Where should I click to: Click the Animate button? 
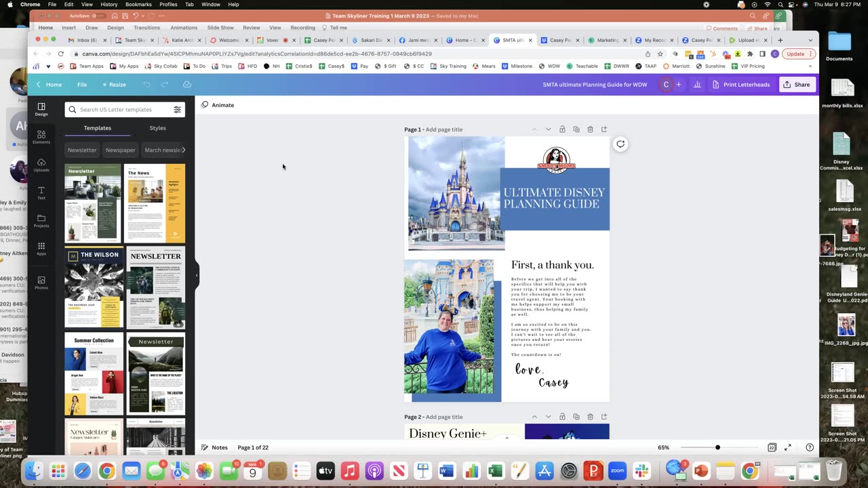pos(218,105)
